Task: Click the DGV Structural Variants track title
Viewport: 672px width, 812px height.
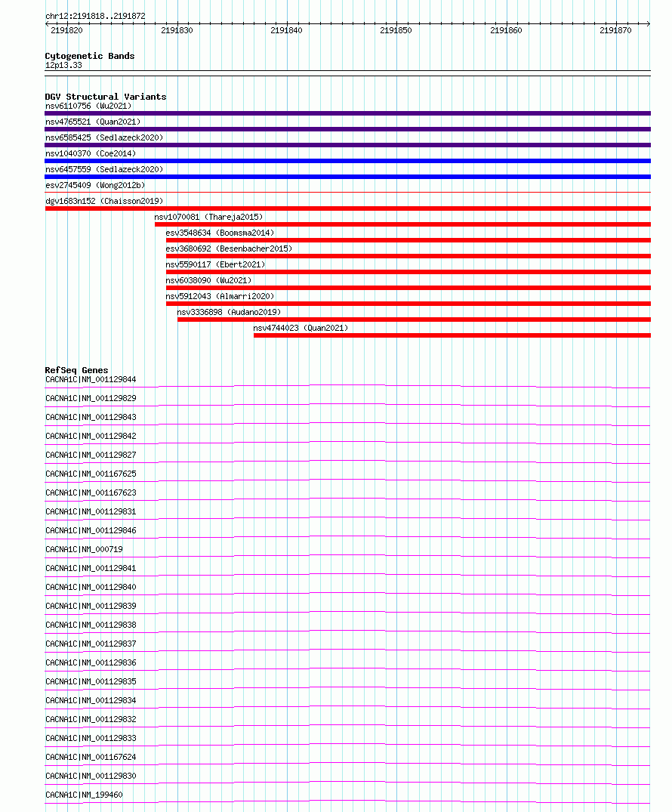Action: (106, 97)
